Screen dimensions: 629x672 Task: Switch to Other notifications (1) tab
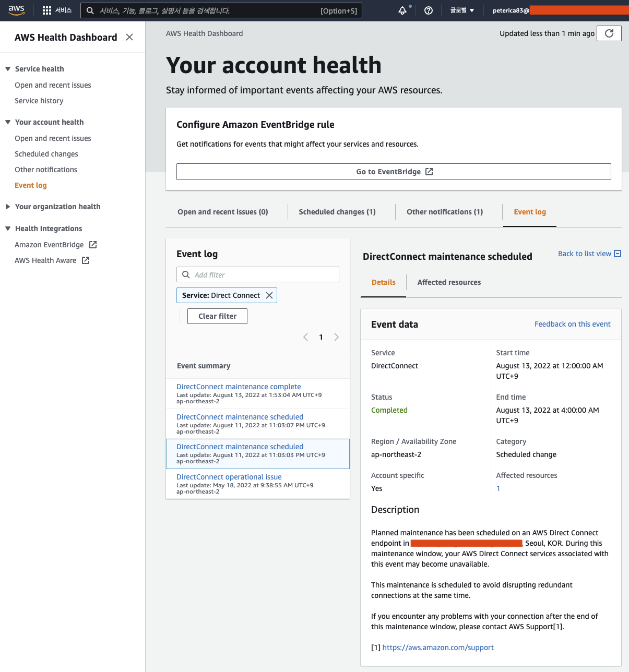[445, 212]
